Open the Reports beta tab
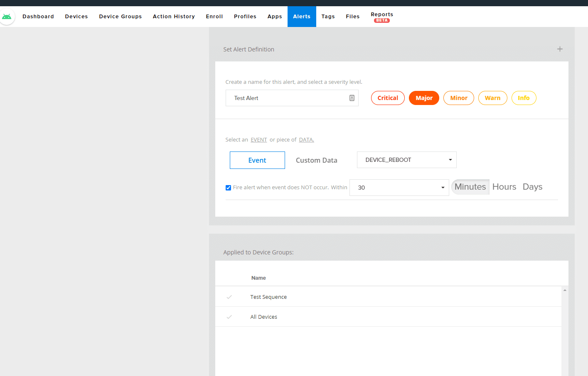The image size is (588, 376). [x=382, y=17]
